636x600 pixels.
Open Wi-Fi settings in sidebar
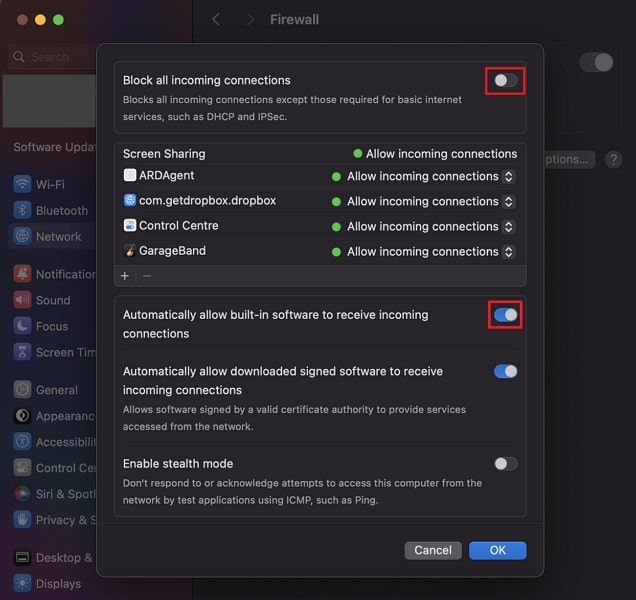click(x=50, y=184)
